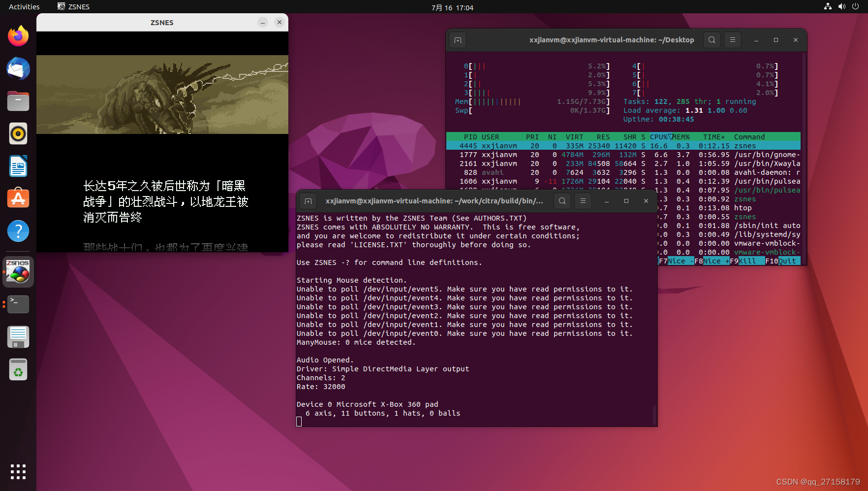
Task: Click htop CPU 3 usage bar
Action: coord(536,93)
